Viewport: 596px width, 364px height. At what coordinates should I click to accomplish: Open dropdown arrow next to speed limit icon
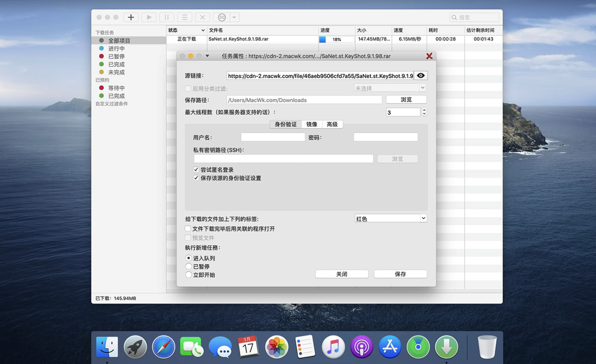234,17
